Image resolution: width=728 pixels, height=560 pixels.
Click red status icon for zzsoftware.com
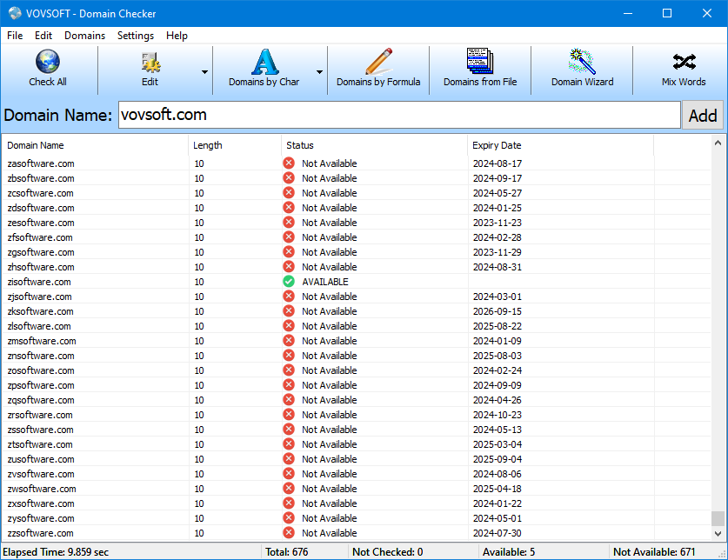click(289, 532)
